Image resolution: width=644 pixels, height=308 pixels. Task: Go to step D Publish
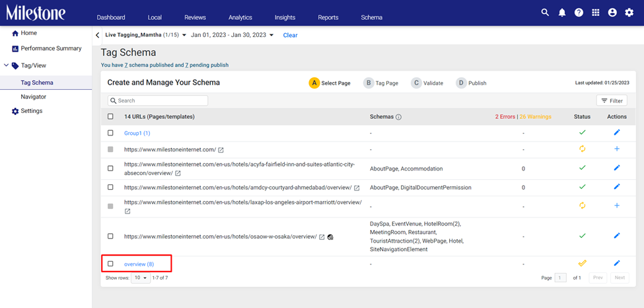pos(471,83)
